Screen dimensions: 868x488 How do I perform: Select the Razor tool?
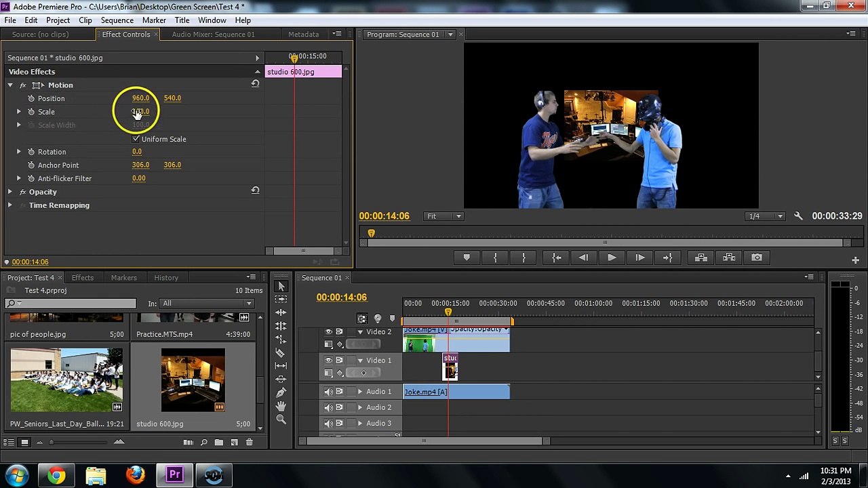281,352
